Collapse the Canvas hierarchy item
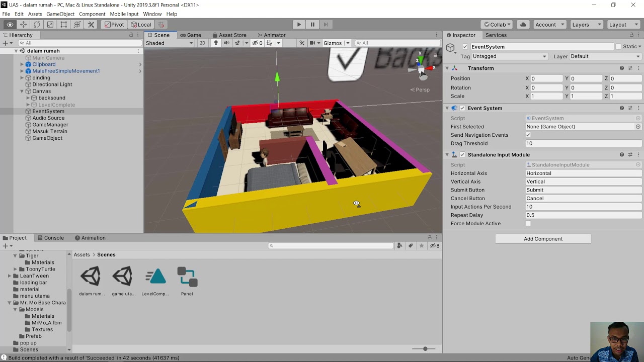Viewport: 644px width, 362px height. click(x=22, y=92)
